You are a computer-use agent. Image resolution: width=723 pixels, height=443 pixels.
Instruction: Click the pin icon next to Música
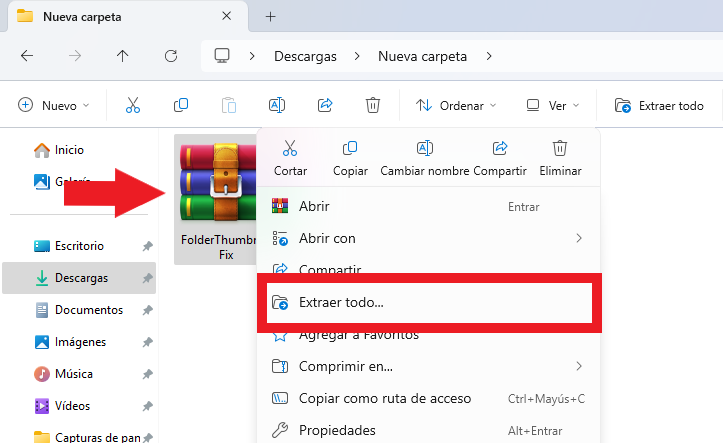coord(148,374)
